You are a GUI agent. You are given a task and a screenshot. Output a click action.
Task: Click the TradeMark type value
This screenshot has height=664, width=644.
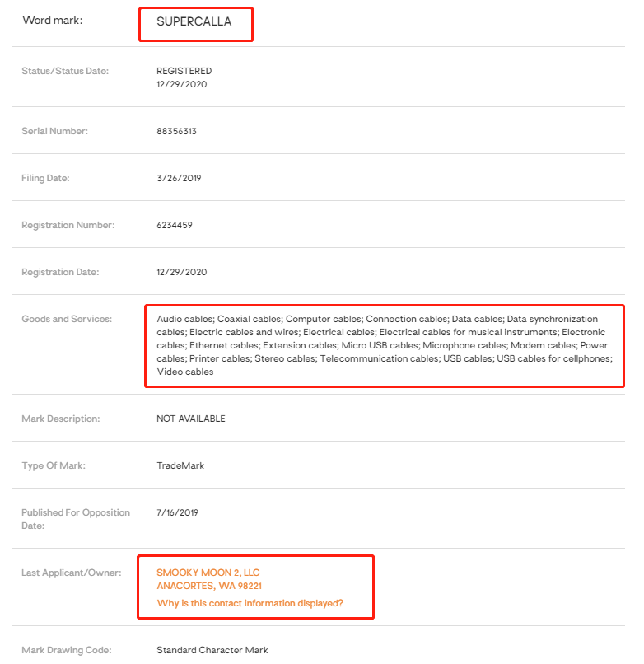click(x=180, y=465)
